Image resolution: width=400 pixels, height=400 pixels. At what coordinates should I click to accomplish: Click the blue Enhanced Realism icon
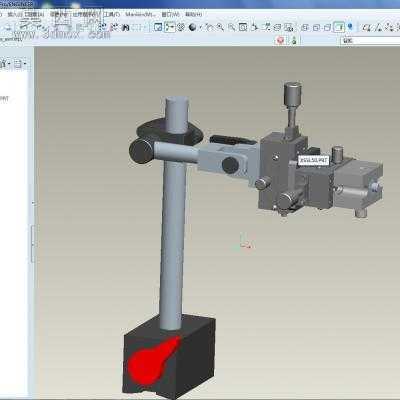click(x=350, y=27)
